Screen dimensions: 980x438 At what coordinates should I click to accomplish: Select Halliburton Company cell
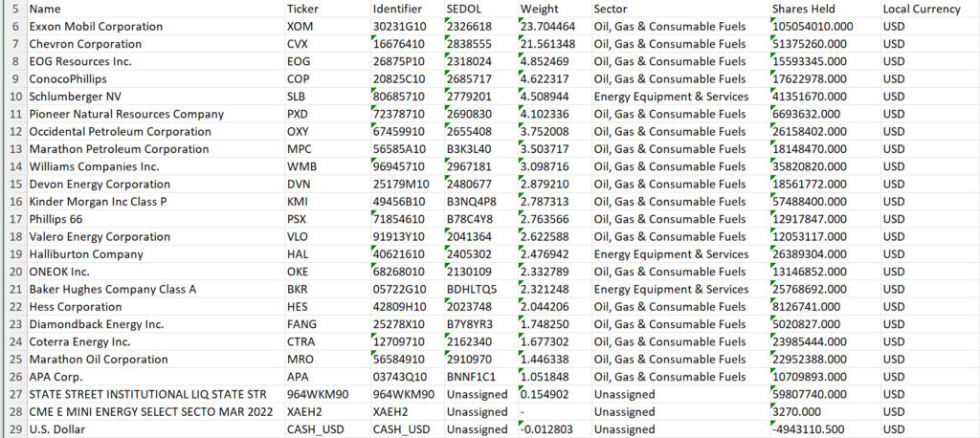point(155,254)
